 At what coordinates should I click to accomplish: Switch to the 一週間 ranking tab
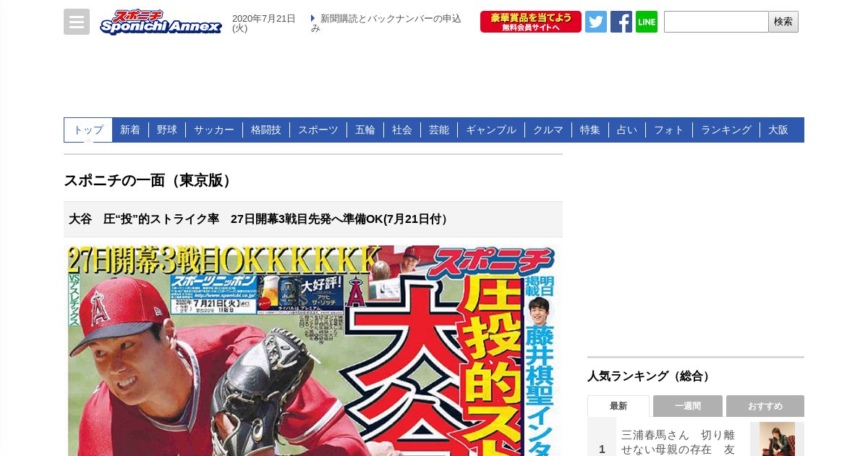pos(688,406)
